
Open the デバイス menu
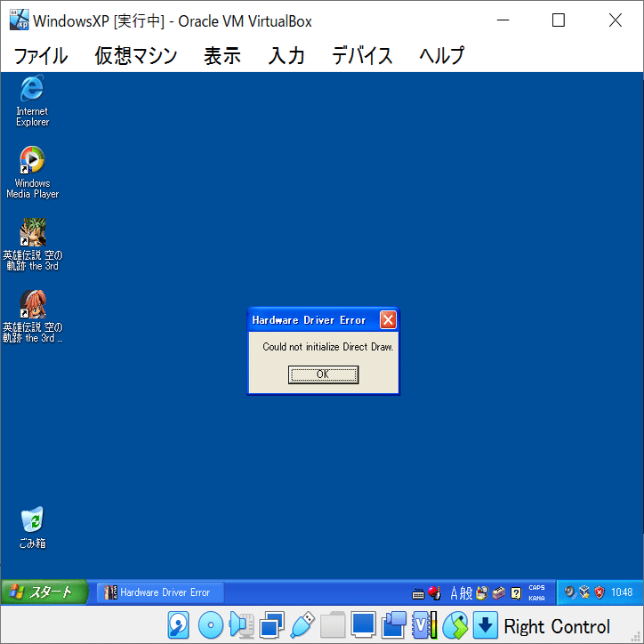[x=362, y=55]
